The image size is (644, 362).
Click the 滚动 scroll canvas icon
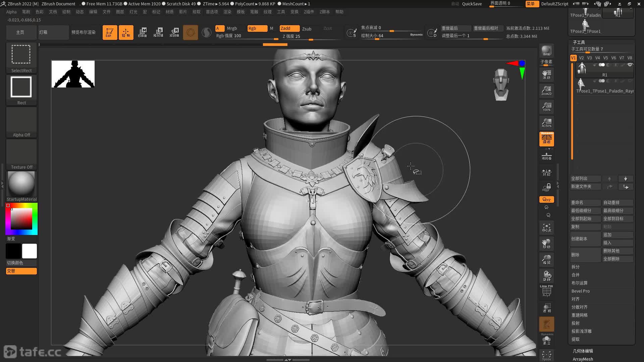tap(546, 74)
